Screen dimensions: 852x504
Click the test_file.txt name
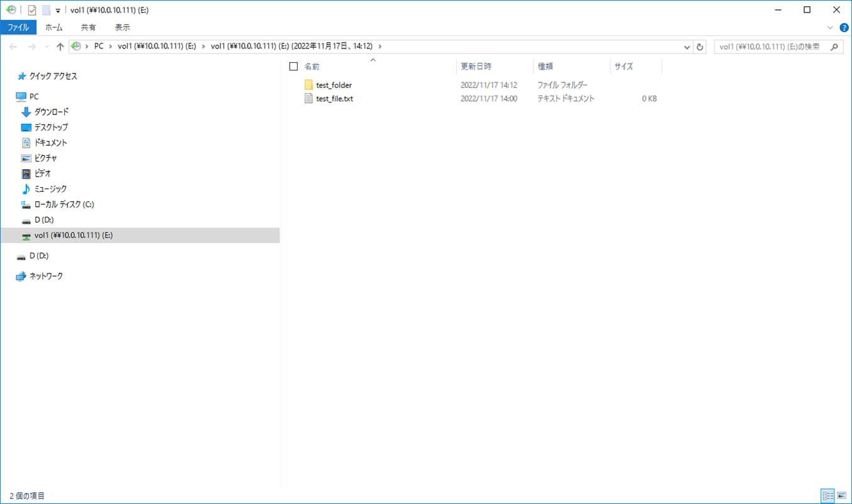334,99
